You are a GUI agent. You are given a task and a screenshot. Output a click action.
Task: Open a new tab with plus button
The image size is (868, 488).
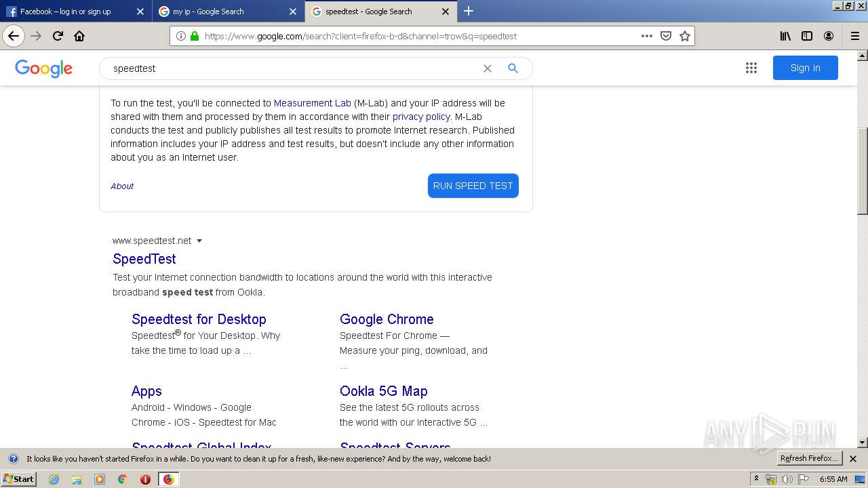469,11
